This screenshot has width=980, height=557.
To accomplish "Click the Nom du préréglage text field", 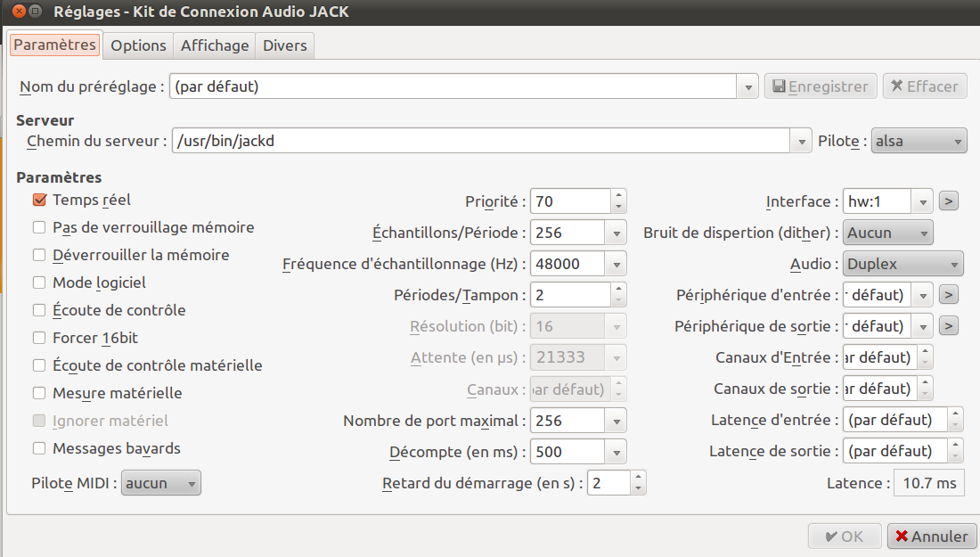I will [453, 87].
